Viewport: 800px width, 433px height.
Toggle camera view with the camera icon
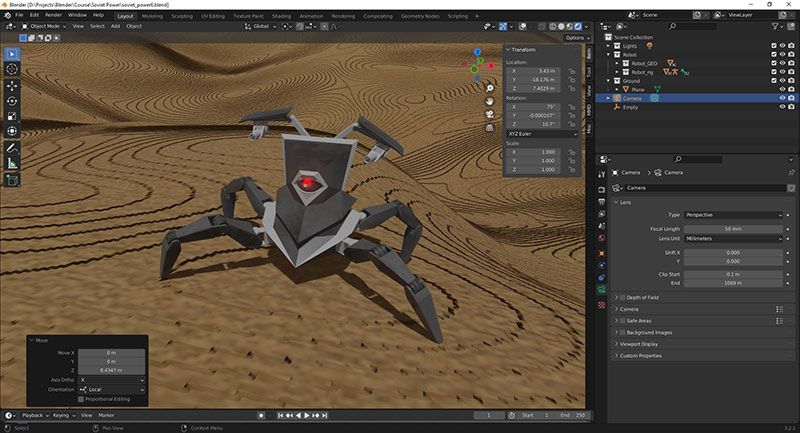click(490, 114)
